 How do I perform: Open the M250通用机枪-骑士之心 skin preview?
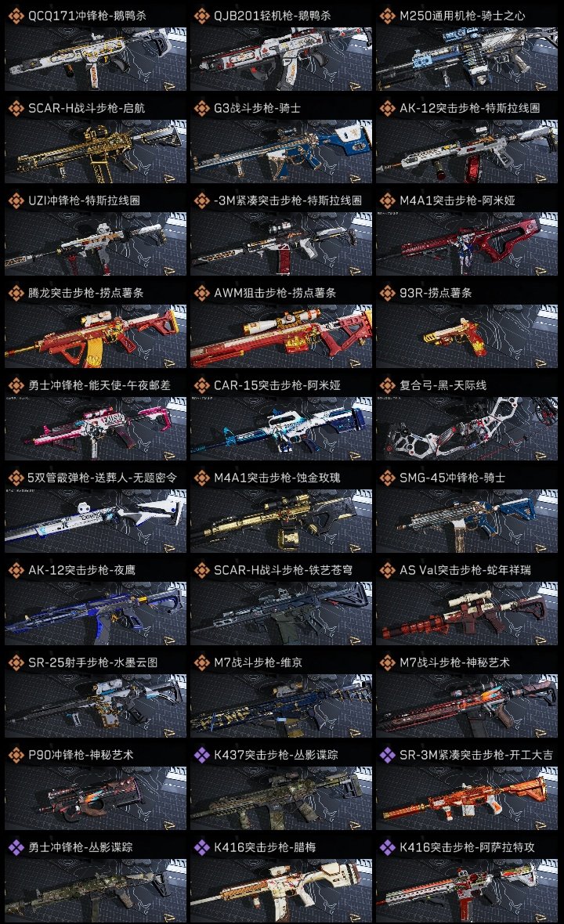(467, 59)
